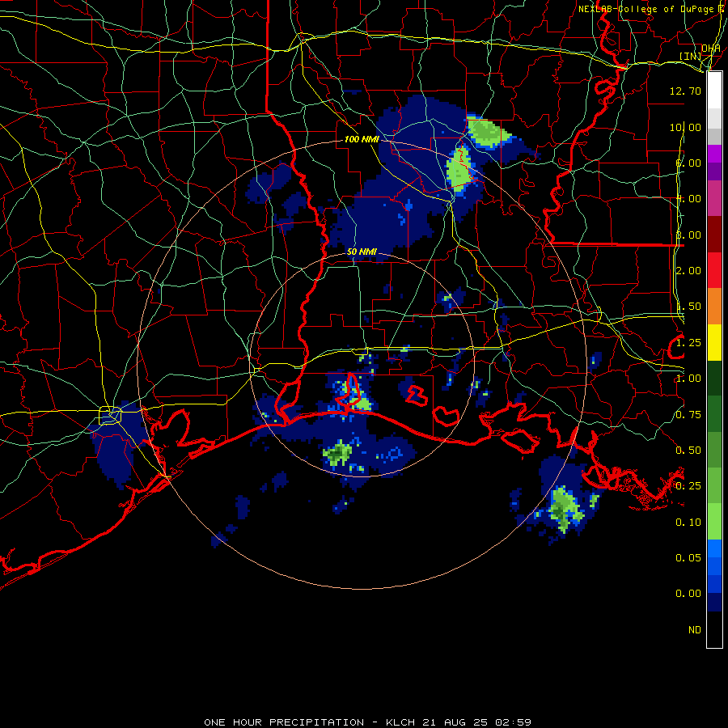728x728 pixels.
Task: Click the "21 AUG 25 02:59" timestamp
Action: [476, 722]
